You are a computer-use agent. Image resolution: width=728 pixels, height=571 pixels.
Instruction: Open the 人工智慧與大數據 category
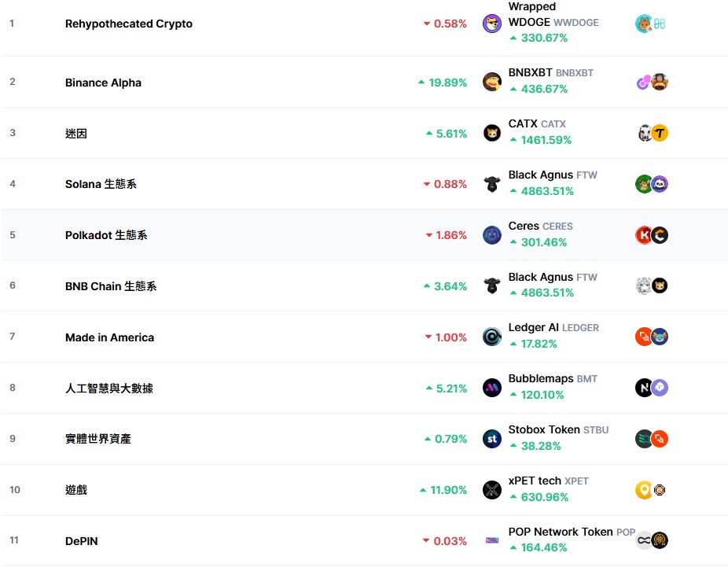[109, 388]
